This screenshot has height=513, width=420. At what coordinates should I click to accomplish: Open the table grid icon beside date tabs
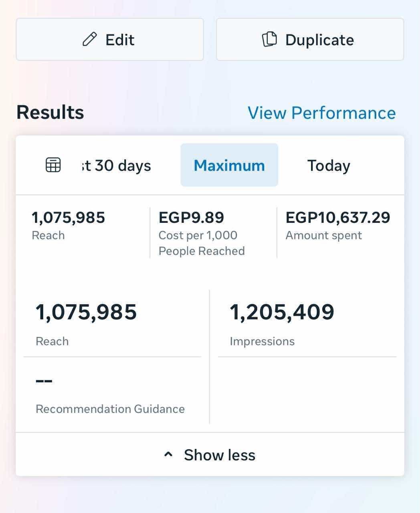pyautogui.click(x=53, y=165)
